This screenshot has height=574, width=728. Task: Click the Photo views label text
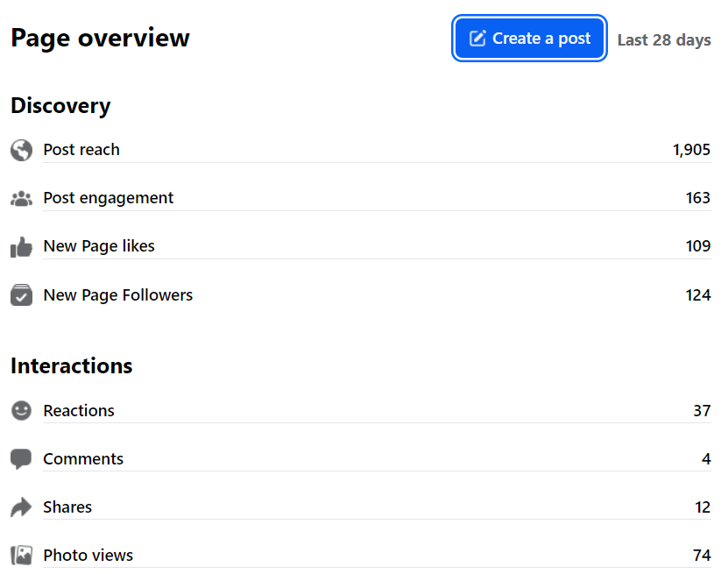point(88,555)
